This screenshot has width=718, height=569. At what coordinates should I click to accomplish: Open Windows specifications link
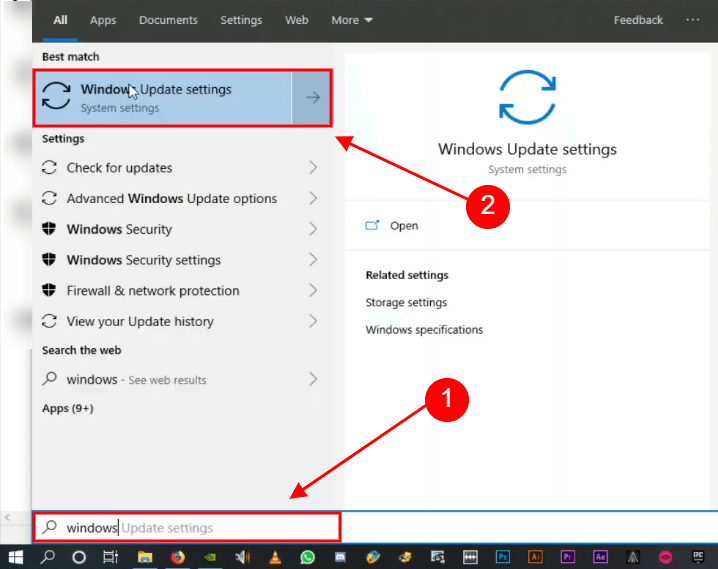click(x=424, y=330)
